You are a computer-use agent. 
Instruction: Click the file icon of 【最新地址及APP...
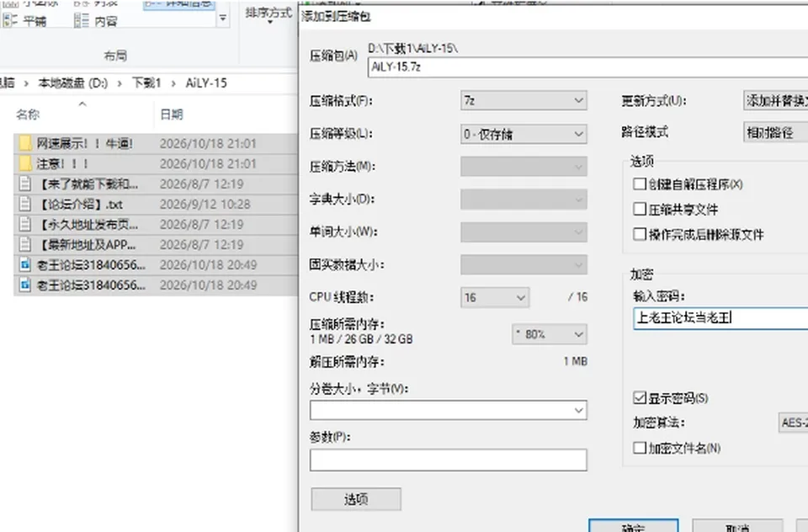point(24,244)
